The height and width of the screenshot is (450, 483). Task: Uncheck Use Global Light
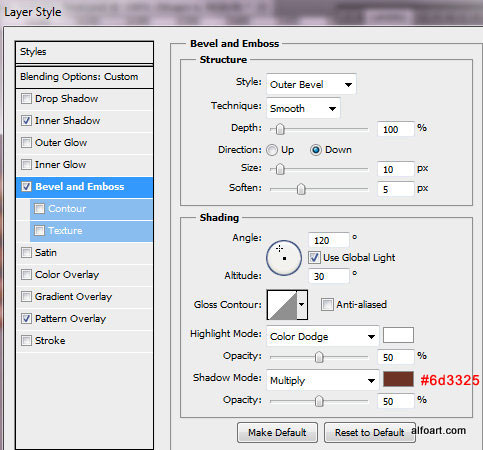(x=314, y=258)
